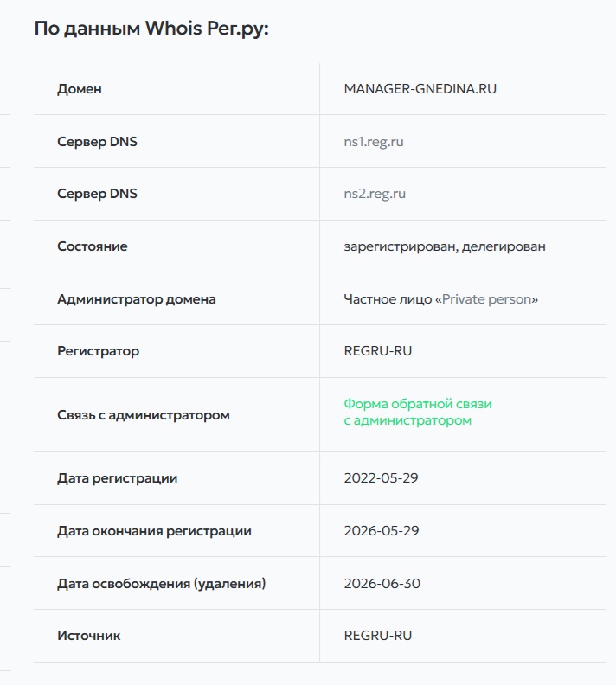Click the «Дата освобождения (удаления)» label
The image size is (616, 685).
point(162,584)
